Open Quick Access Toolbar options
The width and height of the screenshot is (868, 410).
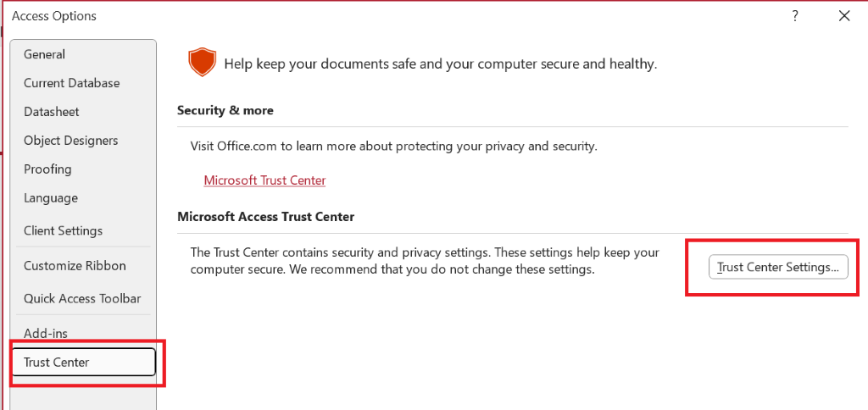point(82,298)
